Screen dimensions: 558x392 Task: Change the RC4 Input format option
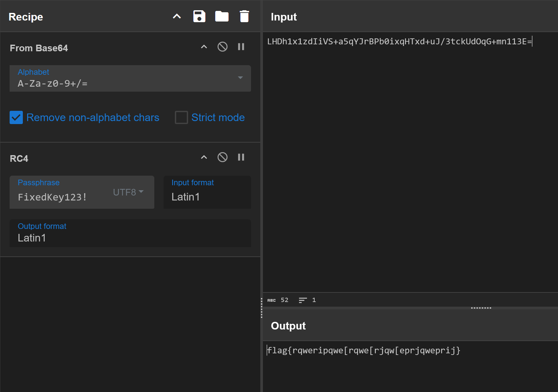(207, 192)
